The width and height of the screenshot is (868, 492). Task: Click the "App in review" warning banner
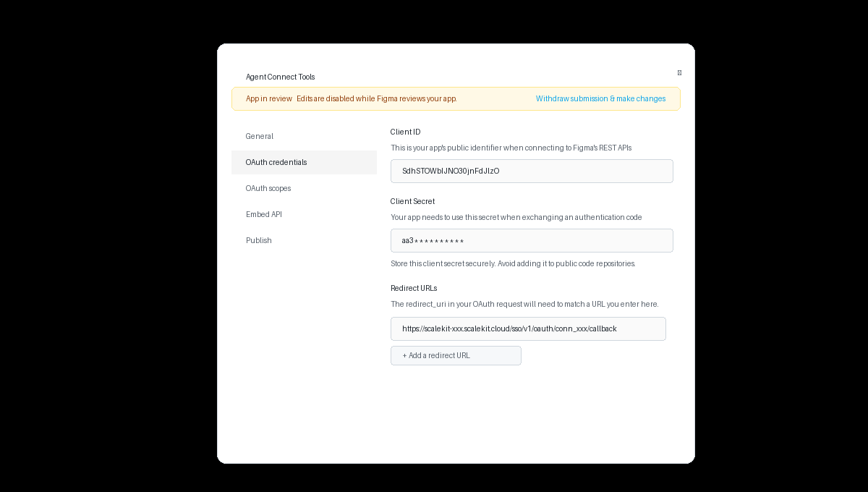point(268,98)
